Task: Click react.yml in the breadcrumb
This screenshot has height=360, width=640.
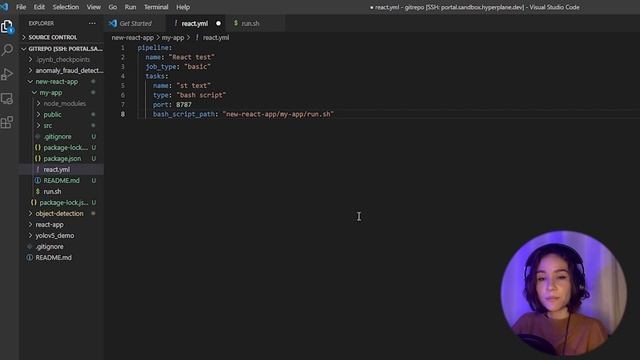Action: pyautogui.click(x=216, y=38)
